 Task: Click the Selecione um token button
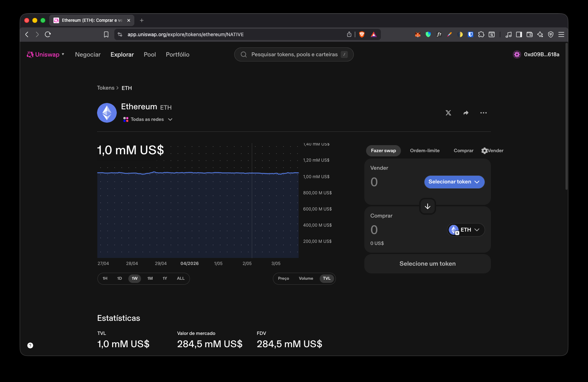428,264
